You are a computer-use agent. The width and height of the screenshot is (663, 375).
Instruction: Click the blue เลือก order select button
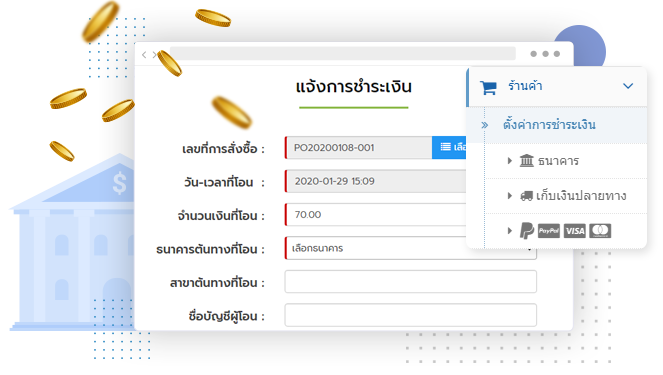pyautogui.click(x=449, y=148)
